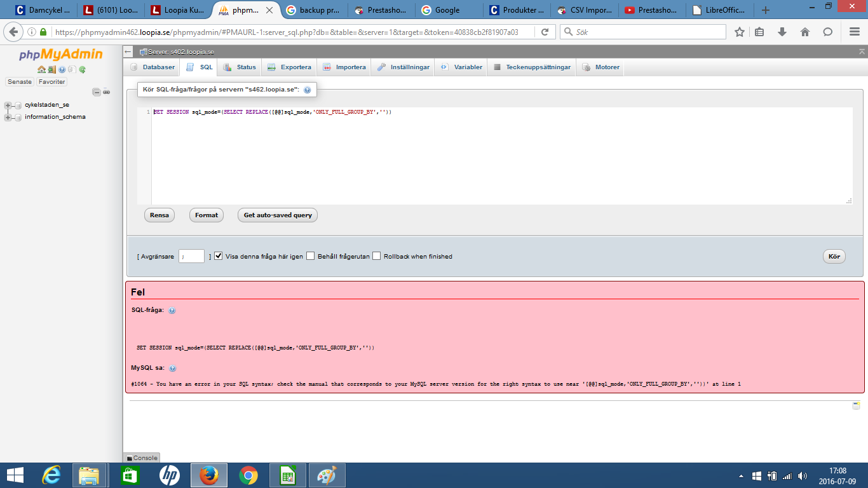
Task: Hide the navigation panel with left arrow
Action: pyautogui.click(x=128, y=51)
